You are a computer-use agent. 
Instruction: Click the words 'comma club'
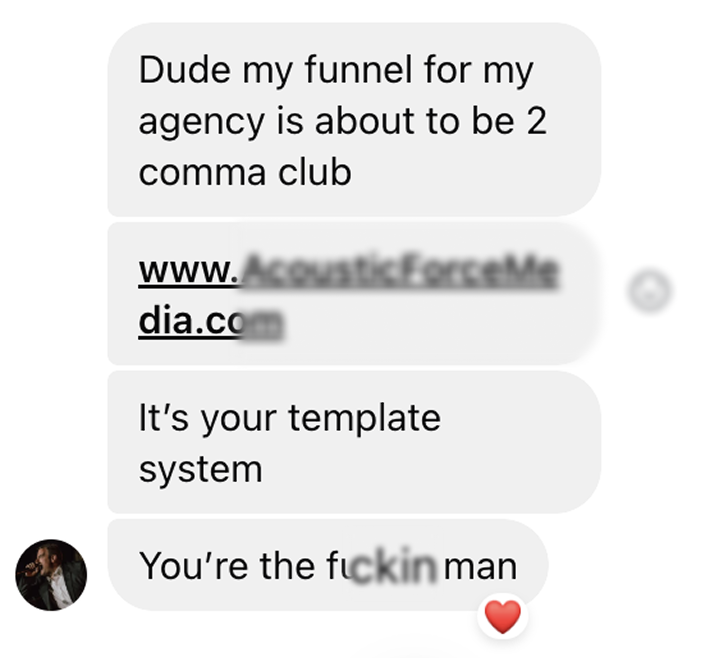[x=245, y=173]
